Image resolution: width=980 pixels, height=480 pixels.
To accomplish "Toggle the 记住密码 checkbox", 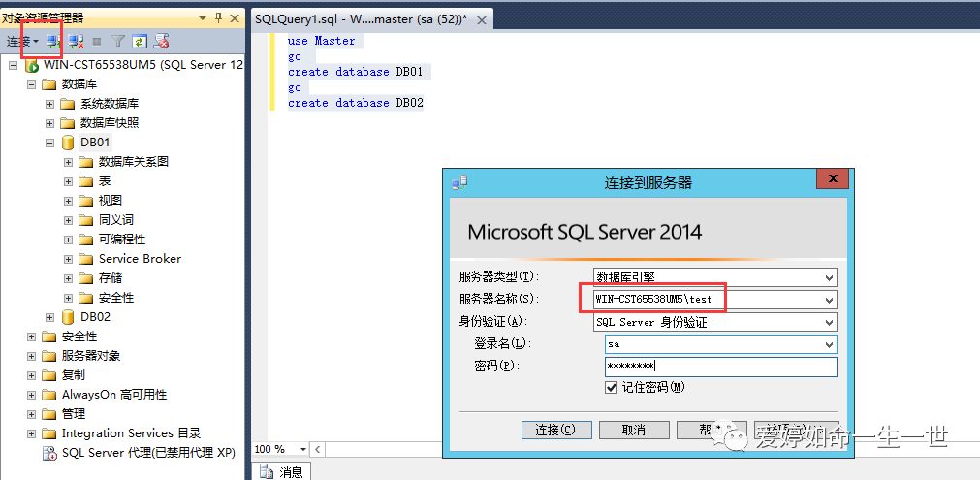I will 612,388.
